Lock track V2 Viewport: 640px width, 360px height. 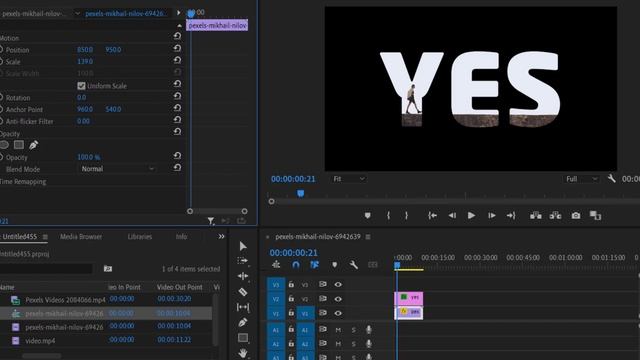[x=291, y=298]
